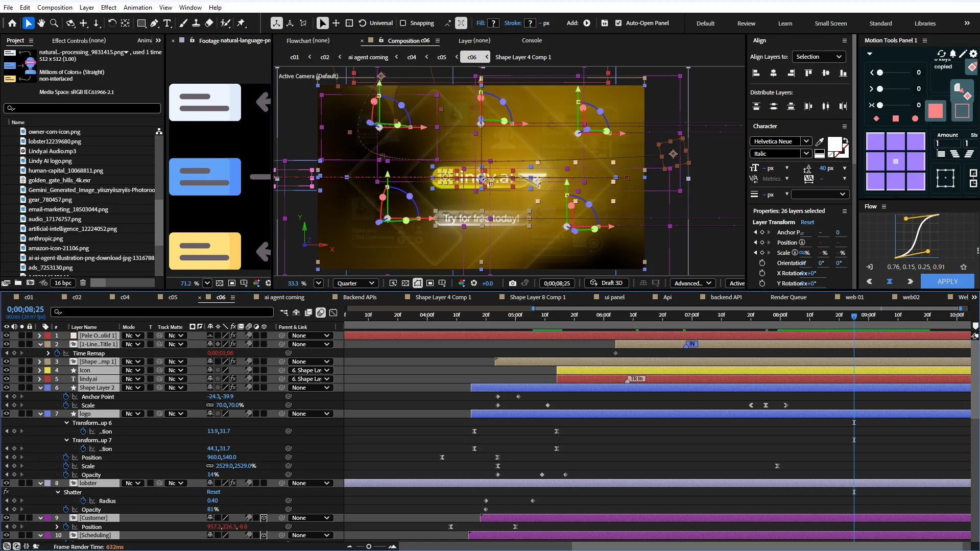This screenshot has width=980, height=551.
Task: Select the Hand tool
Action: coord(41,23)
